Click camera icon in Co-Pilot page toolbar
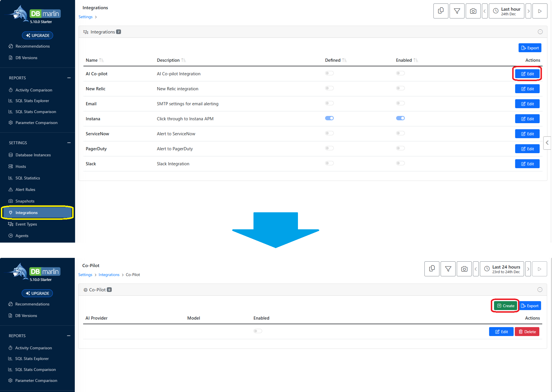The height and width of the screenshot is (392, 552). point(464,269)
